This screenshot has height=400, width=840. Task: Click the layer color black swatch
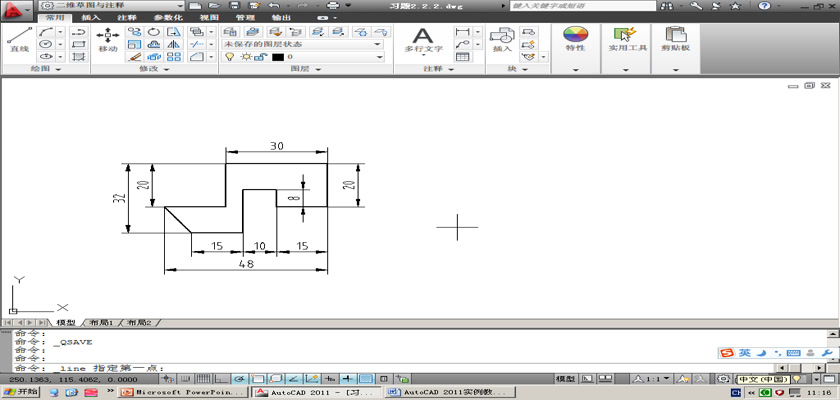[x=278, y=57]
